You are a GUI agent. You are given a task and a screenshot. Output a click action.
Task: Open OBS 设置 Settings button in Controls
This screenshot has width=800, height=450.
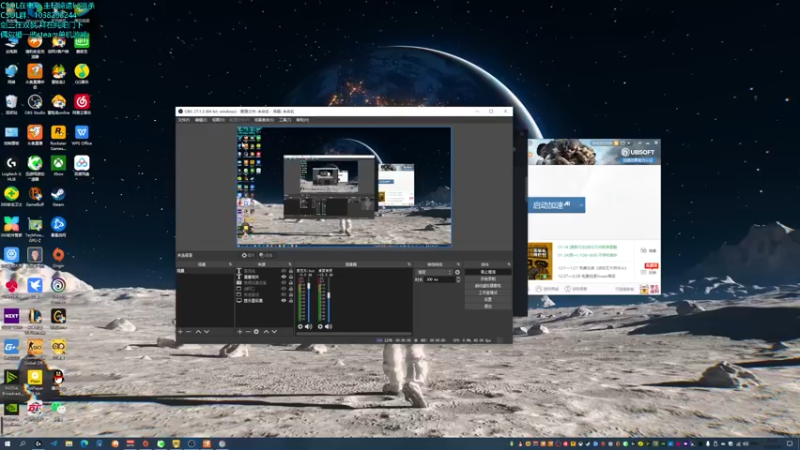[488, 299]
